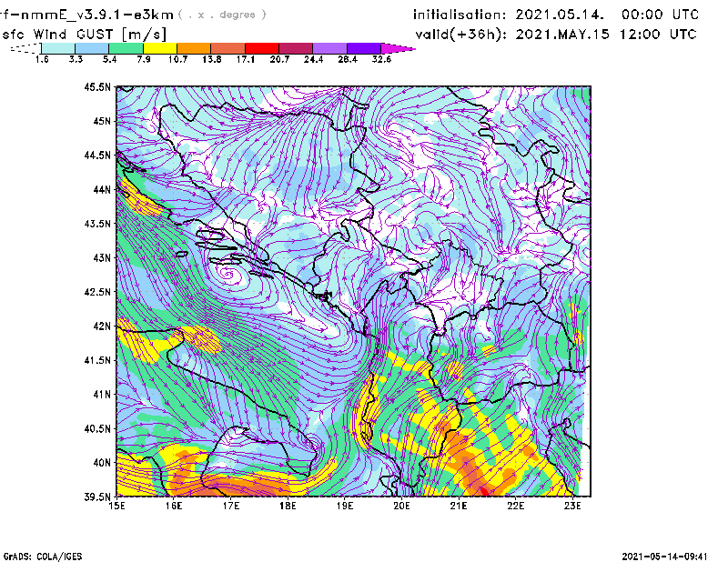Click the light blue 3.3–5.4 legend swatch
728x562 pixels.
pyautogui.click(x=92, y=48)
